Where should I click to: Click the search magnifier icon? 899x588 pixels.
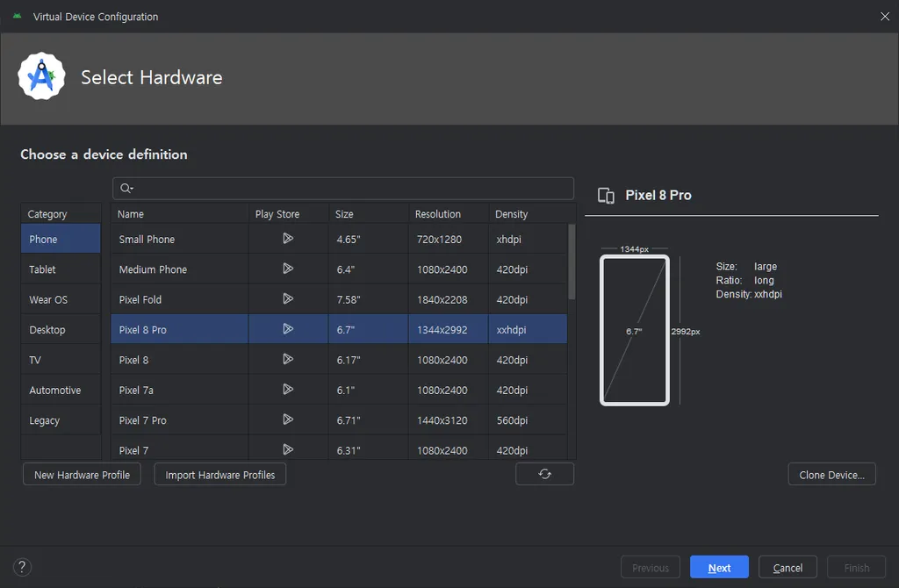pos(126,188)
